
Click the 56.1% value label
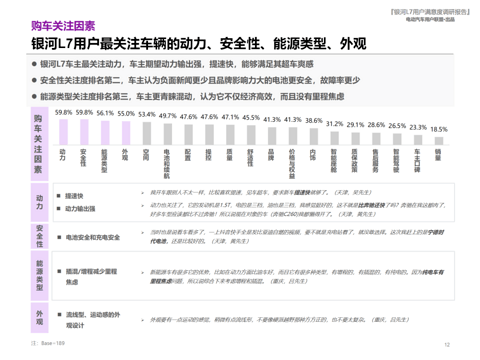pyautogui.click(x=105, y=113)
